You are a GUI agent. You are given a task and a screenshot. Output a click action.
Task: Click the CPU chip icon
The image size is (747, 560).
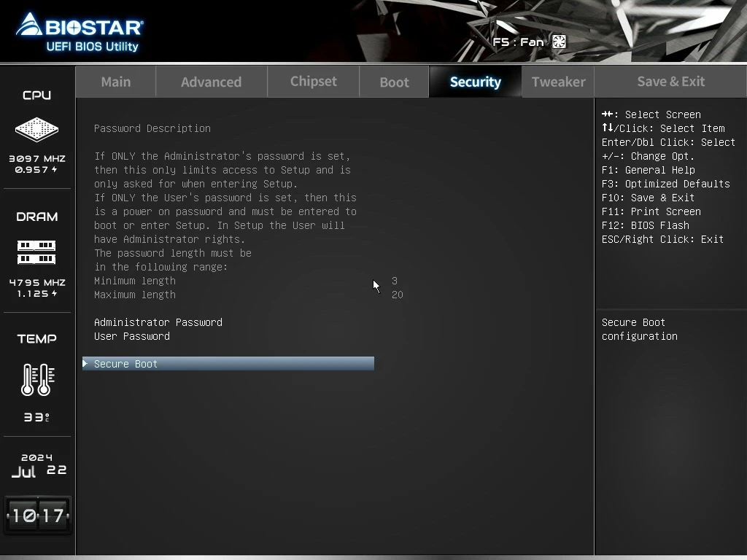pyautogui.click(x=36, y=130)
